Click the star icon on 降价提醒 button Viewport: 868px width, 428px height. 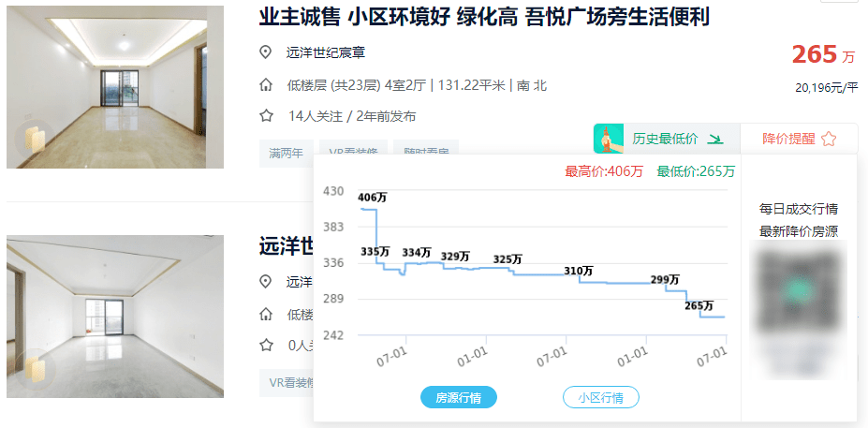click(829, 140)
